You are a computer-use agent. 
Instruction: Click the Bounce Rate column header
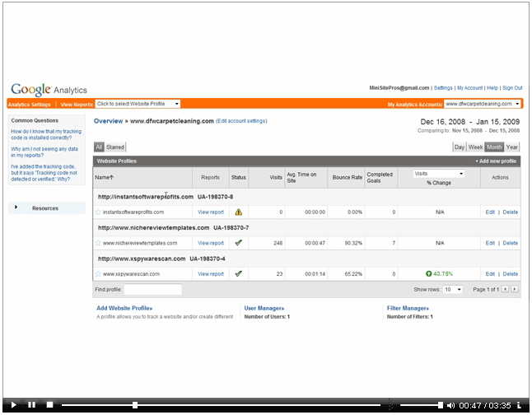pos(348,177)
